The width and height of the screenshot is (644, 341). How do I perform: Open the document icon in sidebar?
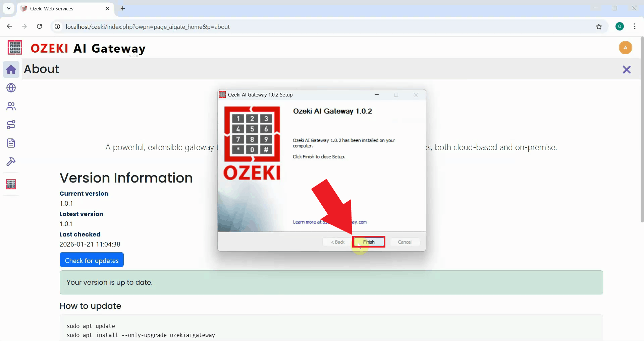coord(11,143)
